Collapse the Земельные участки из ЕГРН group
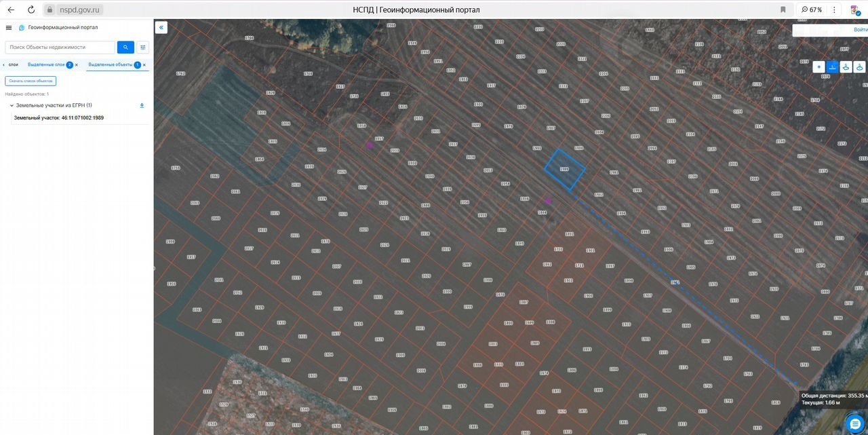The width and height of the screenshot is (868, 435). tap(12, 105)
